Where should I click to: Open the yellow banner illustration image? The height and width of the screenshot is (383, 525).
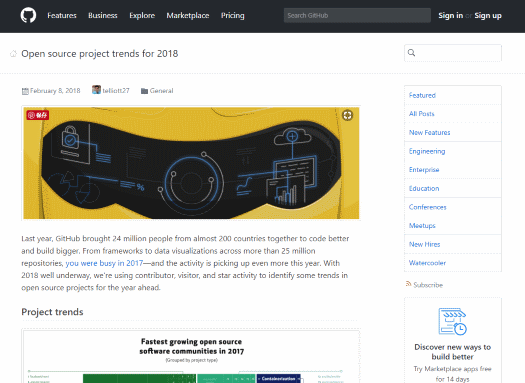click(191, 163)
